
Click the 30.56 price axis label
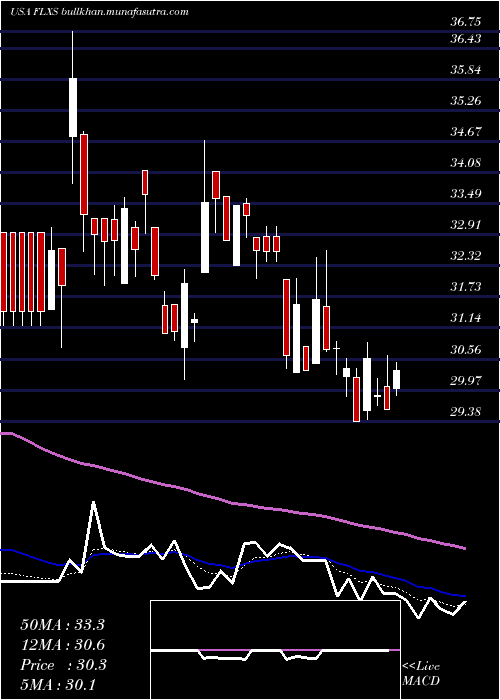coord(465,349)
